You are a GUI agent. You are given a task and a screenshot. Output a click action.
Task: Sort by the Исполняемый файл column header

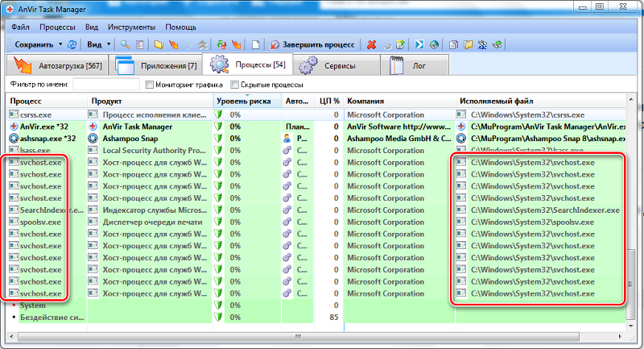coord(540,101)
